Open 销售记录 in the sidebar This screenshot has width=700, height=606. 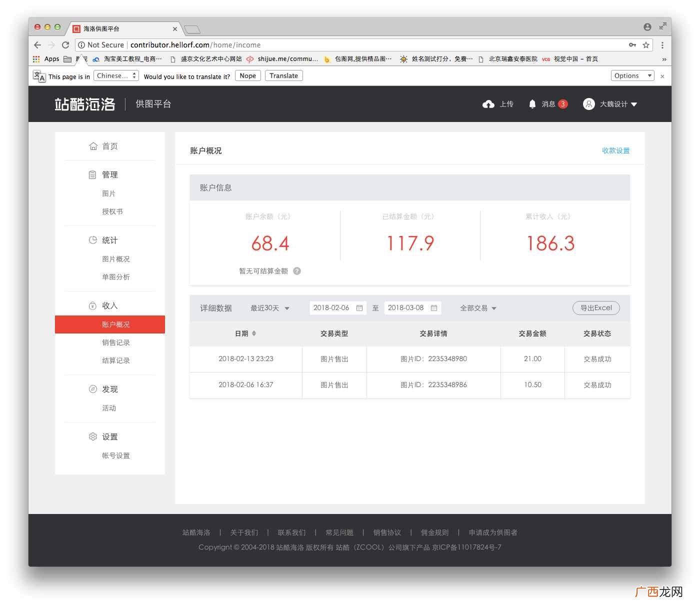116,342
